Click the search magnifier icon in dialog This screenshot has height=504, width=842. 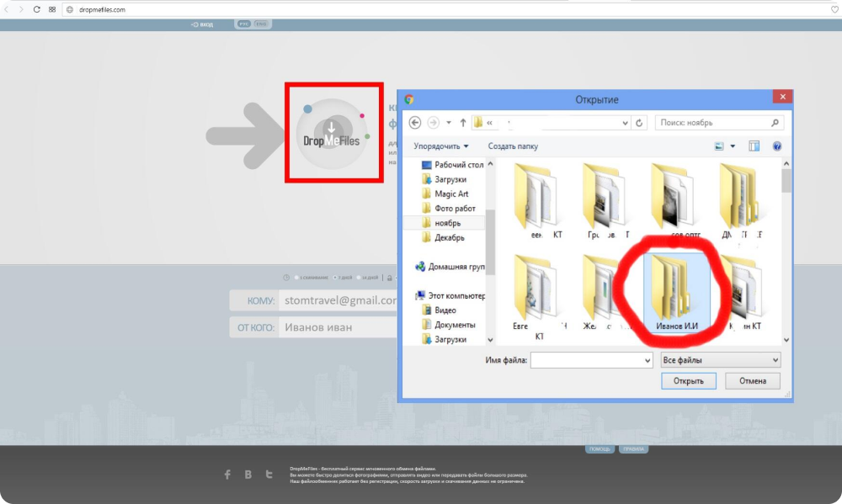(x=775, y=123)
